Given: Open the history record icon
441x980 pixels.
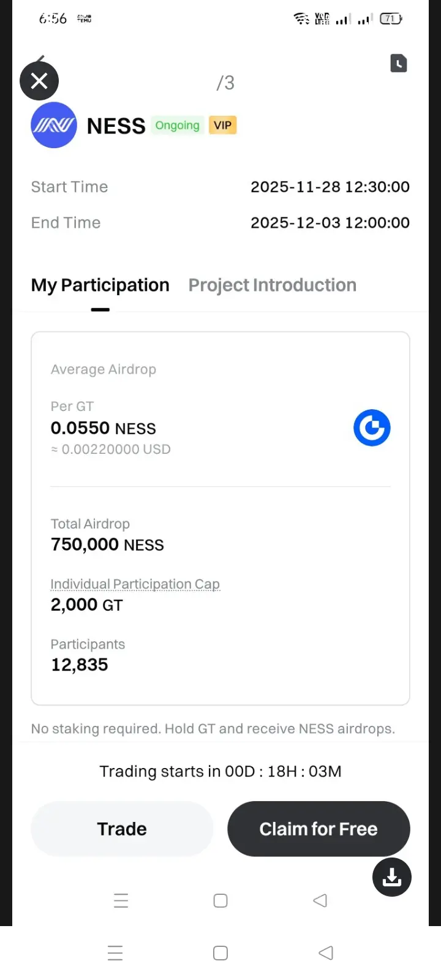Looking at the screenshot, I should [x=399, y=63].
